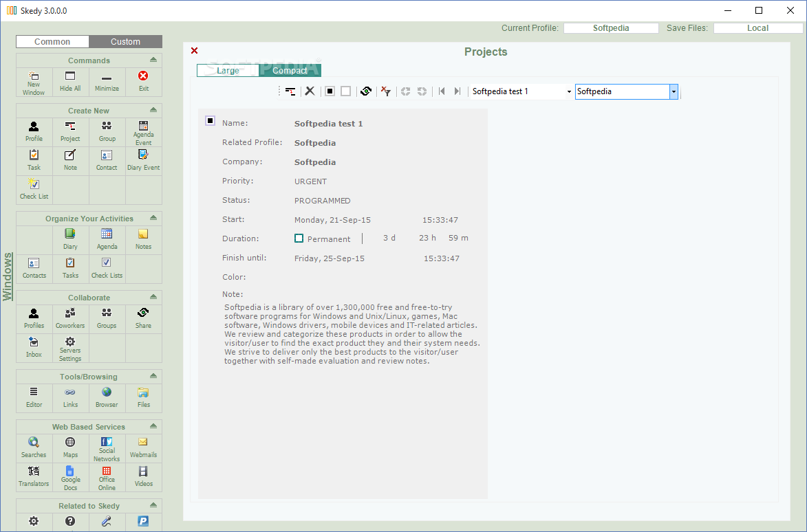
Task: Open the Tasks organizer
Action: tap(70, 269)
